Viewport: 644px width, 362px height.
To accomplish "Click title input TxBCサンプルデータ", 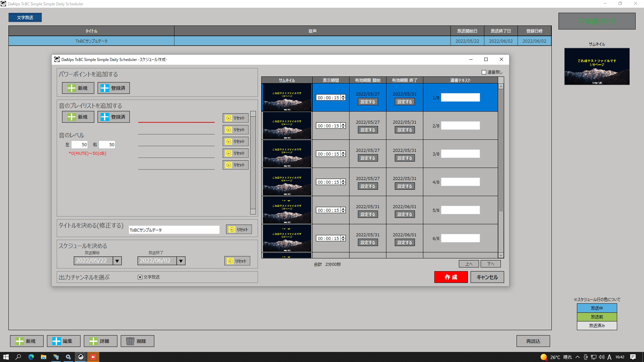I will (x=174, y=230).
